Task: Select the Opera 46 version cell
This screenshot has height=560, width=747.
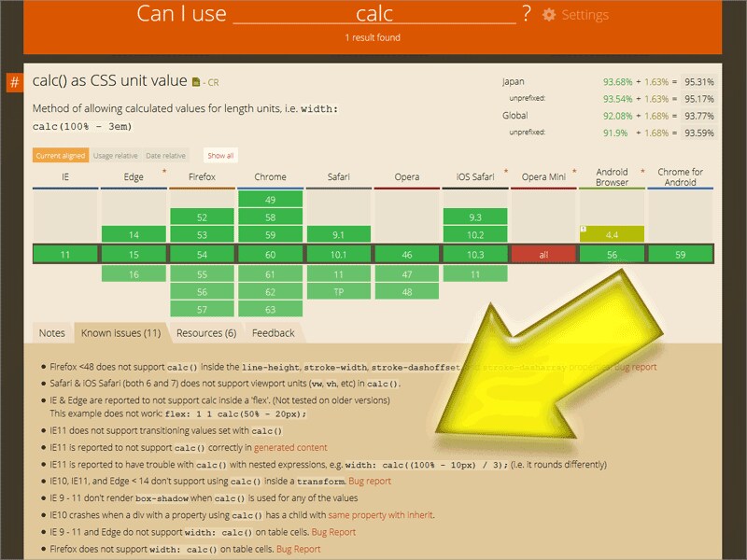Action: (407, 254)
